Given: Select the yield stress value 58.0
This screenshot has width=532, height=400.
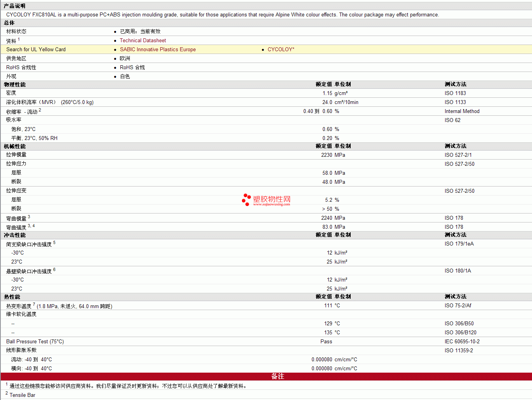Looking at the screenshot, I should click(327, 173).
